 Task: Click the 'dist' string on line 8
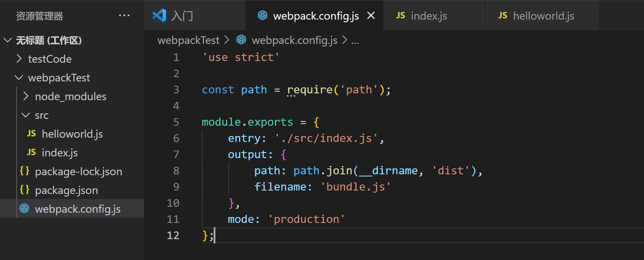pos(451,170)
